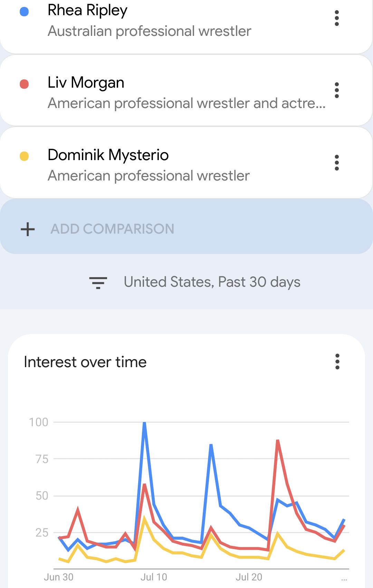Click ADD COMPARISON text
The height and width of the screenshot is (588, 373).
click(x=112, y=229)
